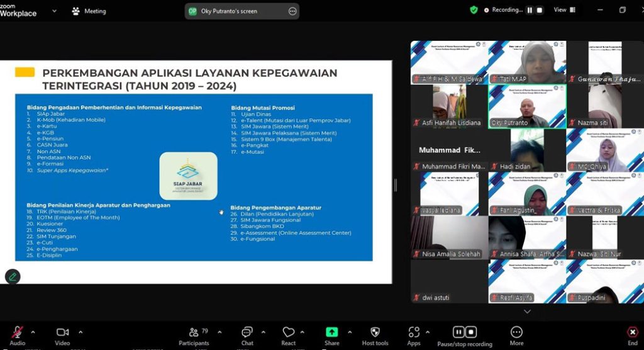Screen dimensions: 644x350
Task: Click heading "Bidang Mutasi Promosi"
Action: pyautogui.click(x=263, y=108)
